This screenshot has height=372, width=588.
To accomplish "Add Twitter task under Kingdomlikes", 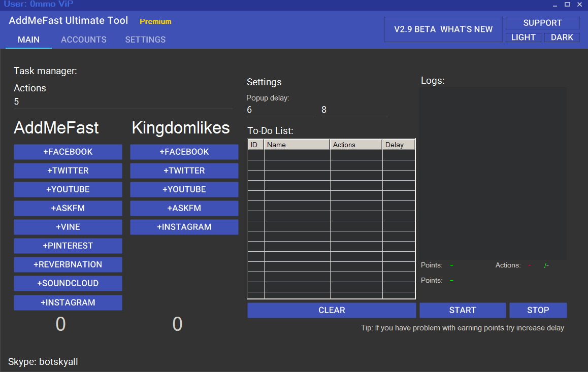I will tap(184, 171).
